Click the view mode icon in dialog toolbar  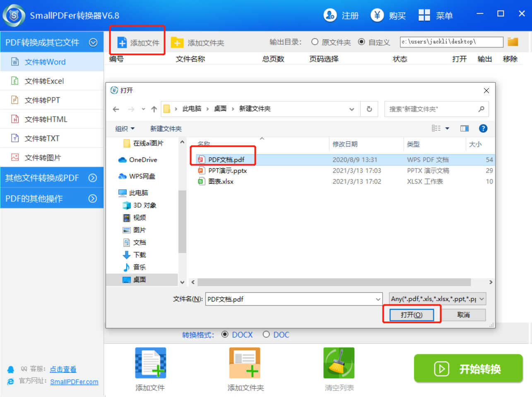point(436,129)
